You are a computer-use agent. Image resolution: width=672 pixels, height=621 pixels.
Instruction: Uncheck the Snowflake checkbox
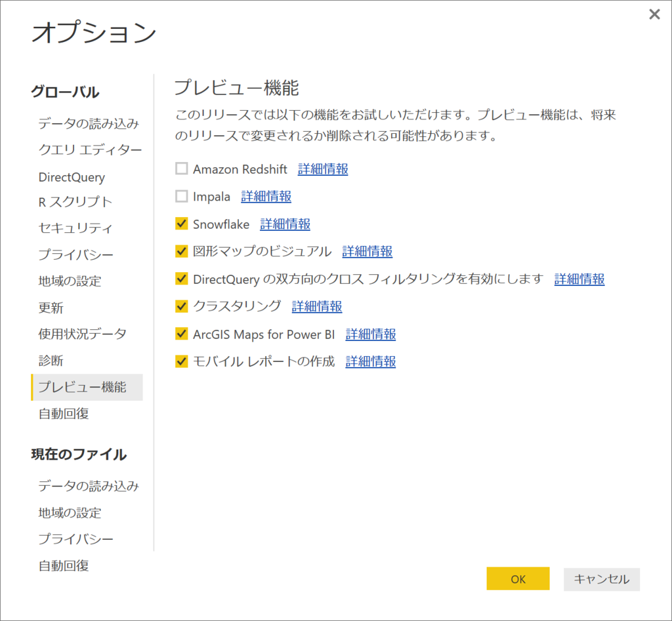click(x=181, y=224)
